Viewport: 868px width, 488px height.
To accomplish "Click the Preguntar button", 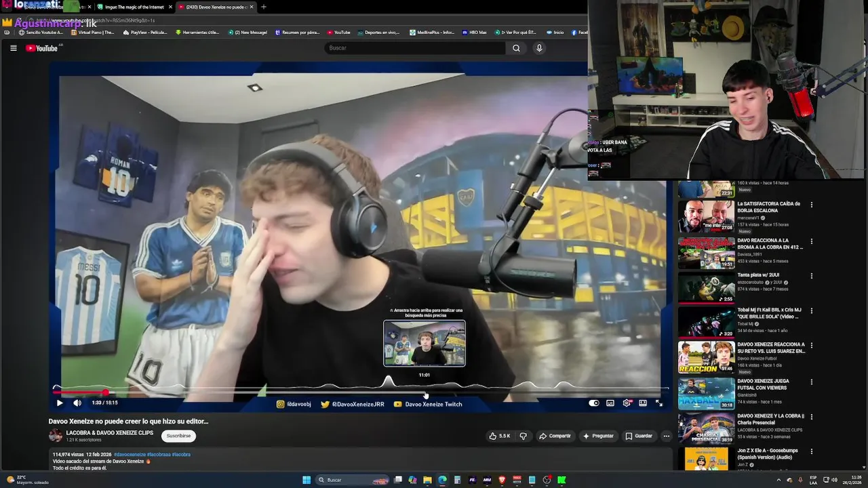I will [599, 436].
